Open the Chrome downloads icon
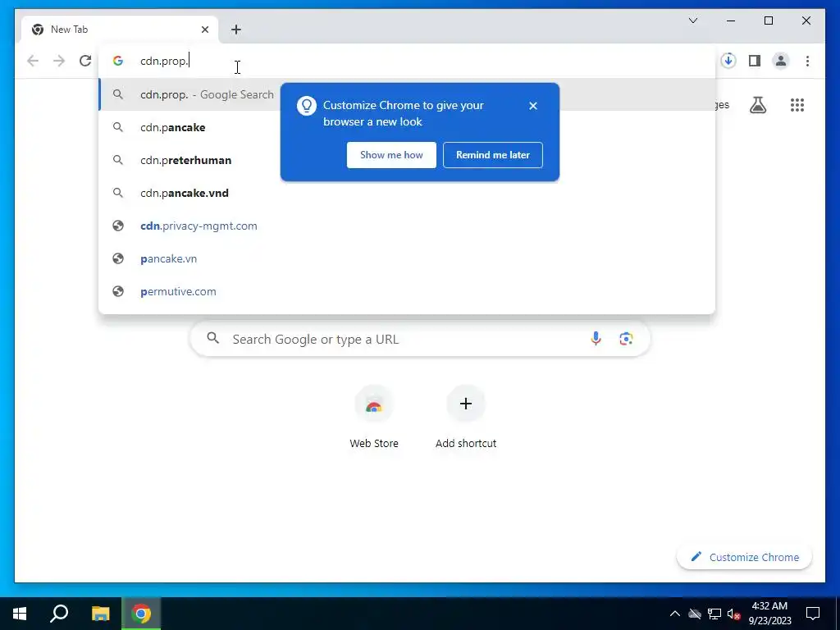Screen dimensions: 840x630 tap(728, 61)
